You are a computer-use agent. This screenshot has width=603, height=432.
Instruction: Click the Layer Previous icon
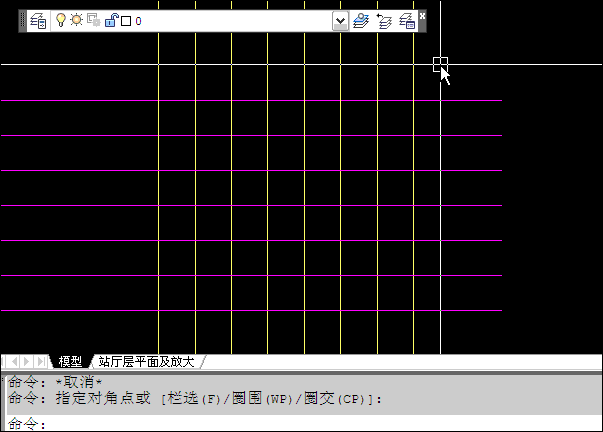tap(384, 21)
